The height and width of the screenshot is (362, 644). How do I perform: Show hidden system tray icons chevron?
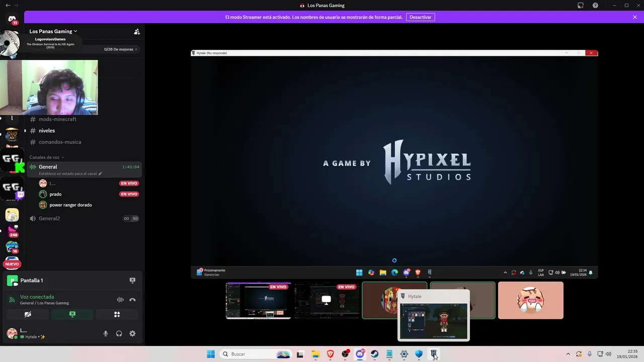coord(569,354)
